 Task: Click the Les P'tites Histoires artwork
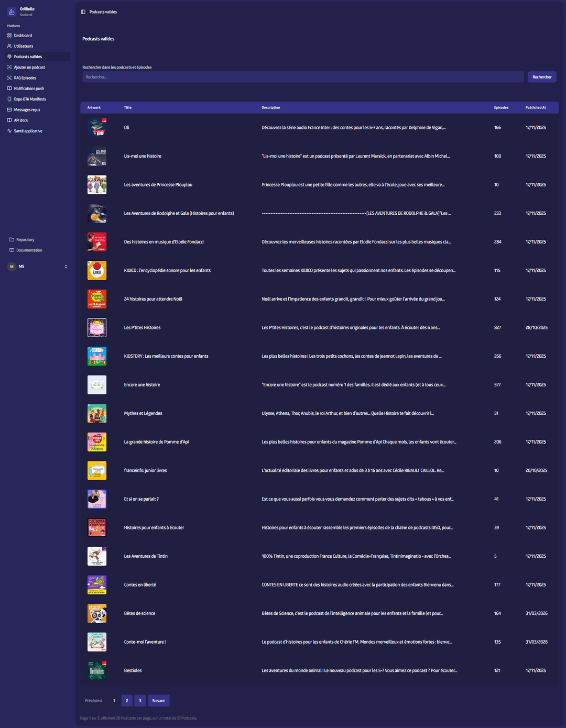97,327
